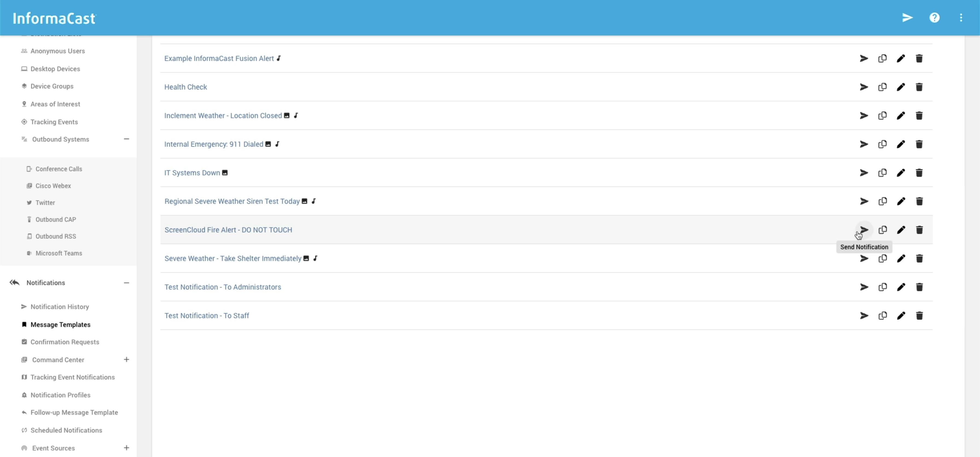Edit the Example InformaCast Fusion Alert template
This screenshot has width=980, height=457.
900,59
